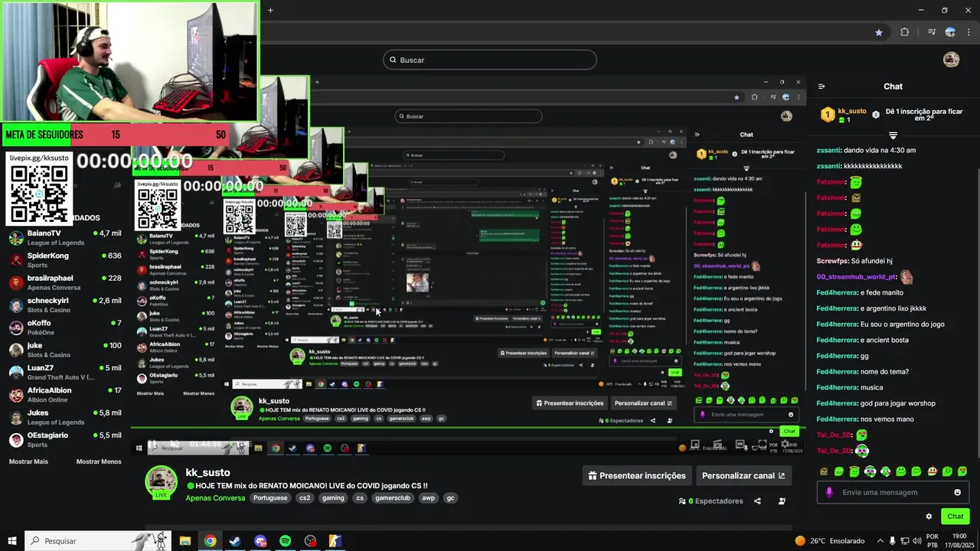Click the live stream video player area
Image resolution: width=980 pixels, height=551 pixels.
click(x=468, y=264)
